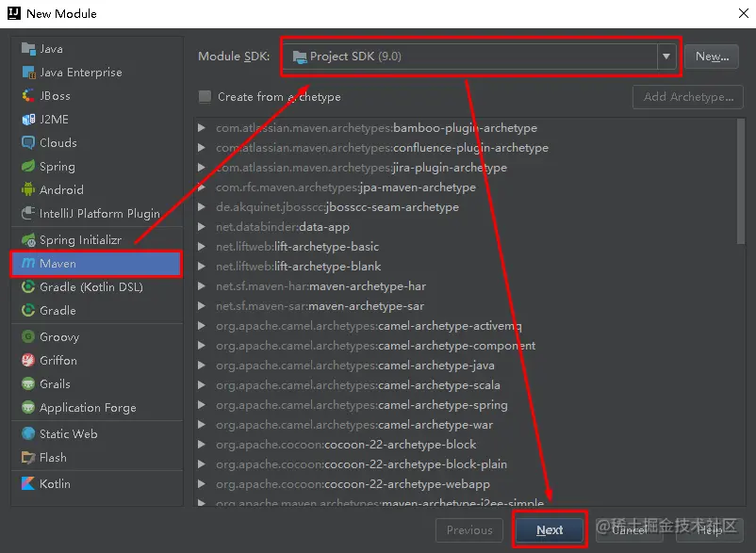This screenshot has width=756, height=553.
Task: Expand bamboo-plugin-archetype node
Action: (x=202, y=128)
